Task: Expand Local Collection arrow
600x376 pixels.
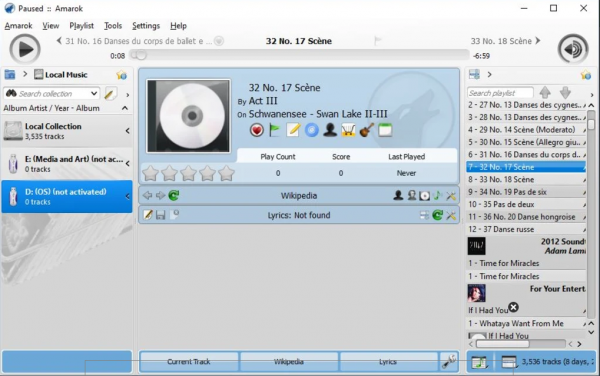Action: [x=128, y=131]
